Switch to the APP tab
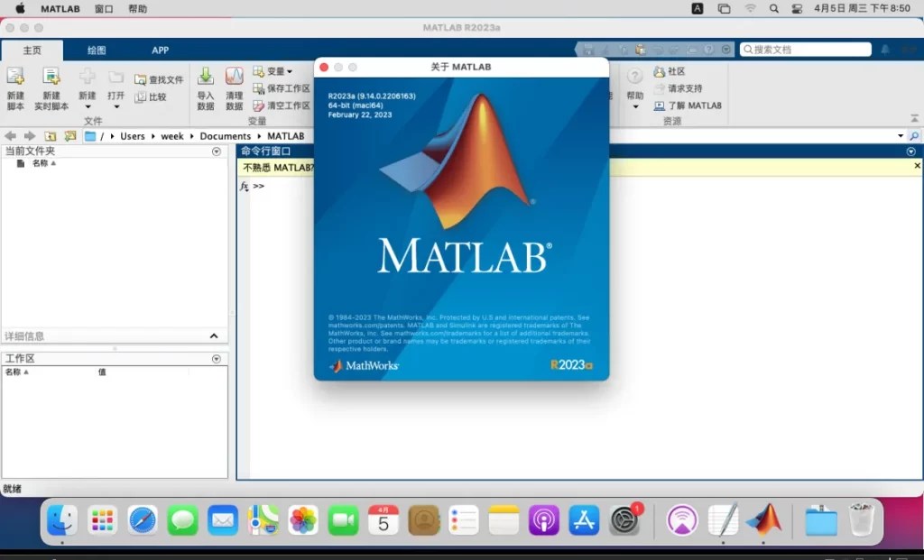The height and width of the screenshot is (560, 924). (160, 50)
